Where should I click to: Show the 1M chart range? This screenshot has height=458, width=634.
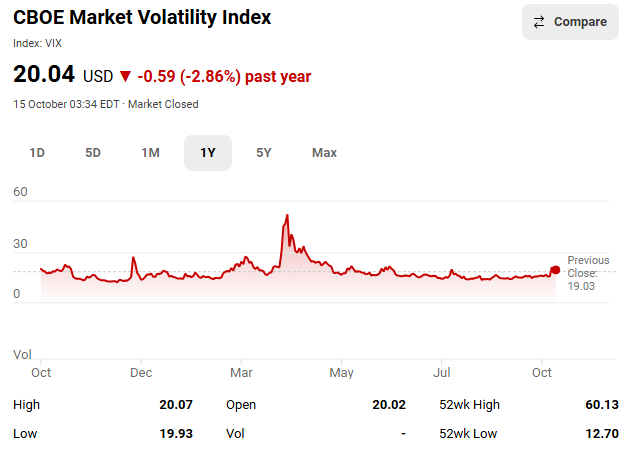click(150, 153)
